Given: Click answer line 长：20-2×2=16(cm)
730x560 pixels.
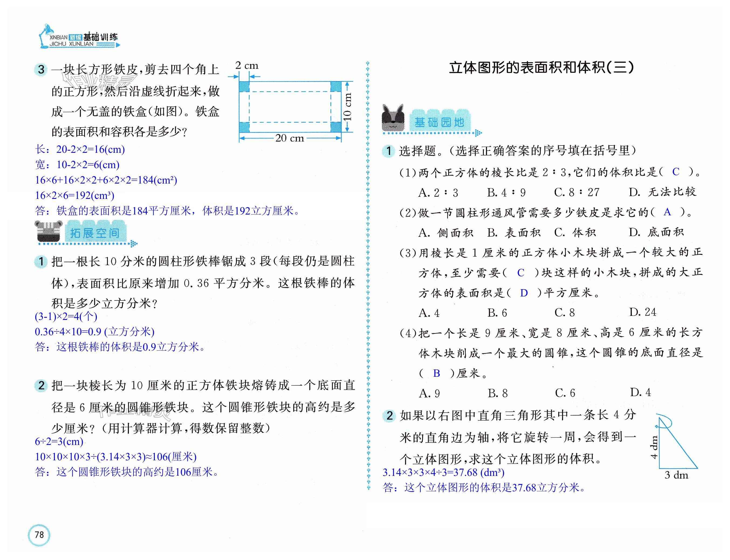Looking at the screenshot, I should click(x=80, y=149).
